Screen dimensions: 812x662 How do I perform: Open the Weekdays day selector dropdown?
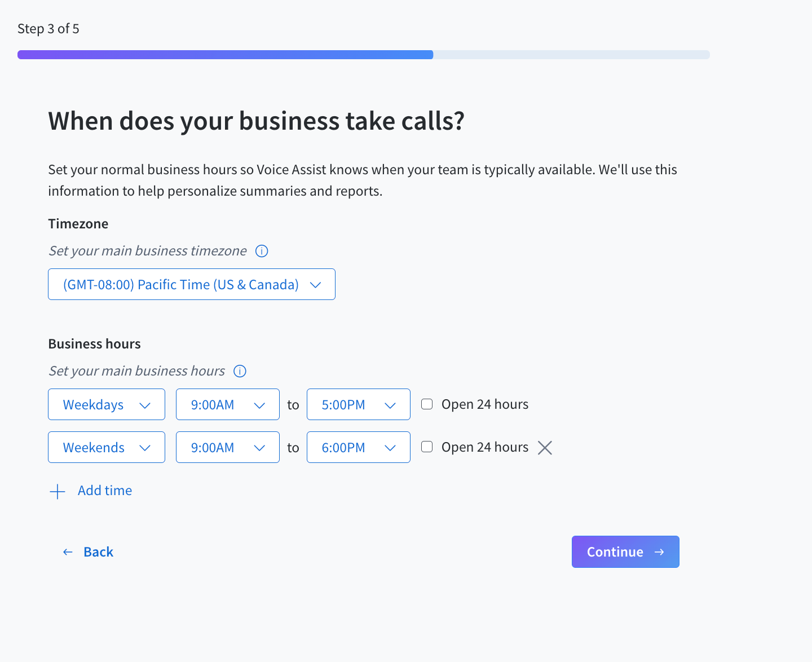[x=107, y=405]
